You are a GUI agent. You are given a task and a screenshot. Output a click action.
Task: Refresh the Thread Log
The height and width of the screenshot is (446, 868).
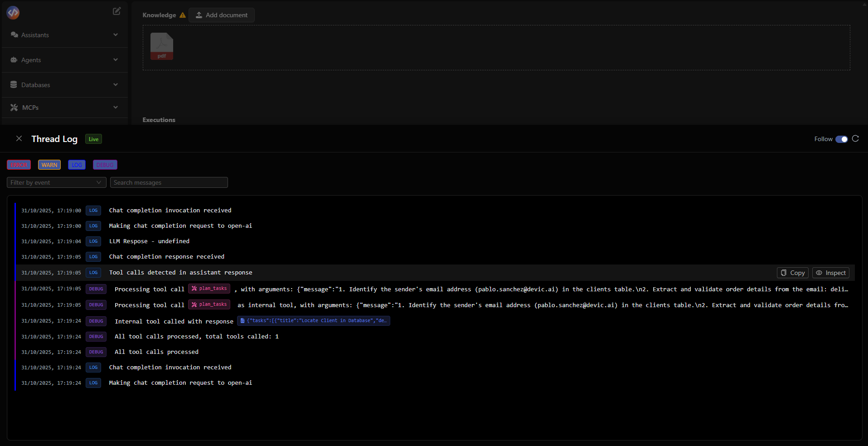click(855, 139)
